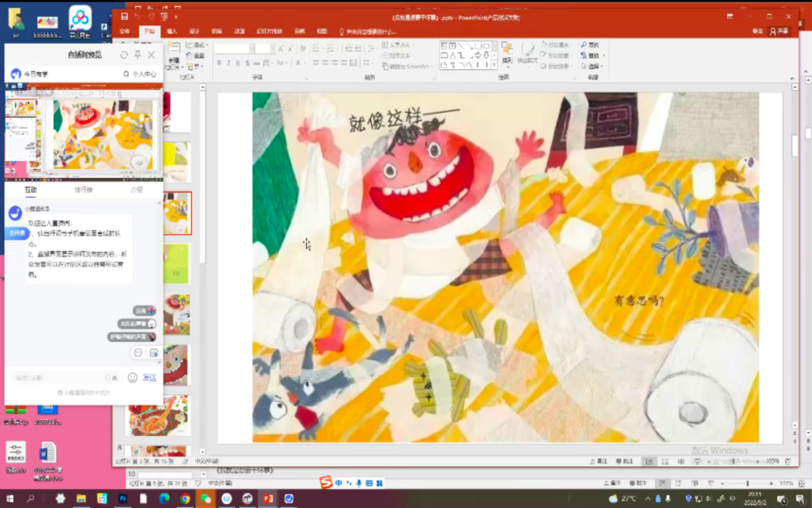Open the 形状填充 fill dropdown
The image size is (812, 508).
click(x=556, y=45)
